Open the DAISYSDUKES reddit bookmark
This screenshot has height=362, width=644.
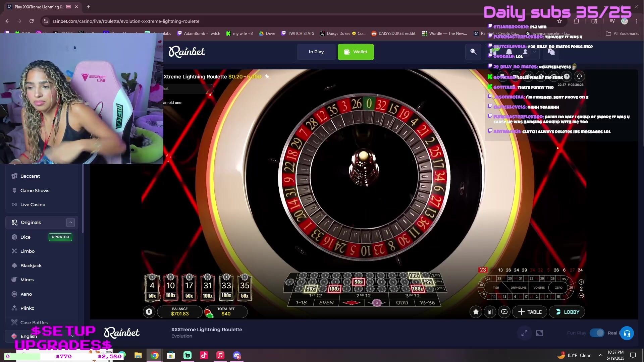(x=393, y=34)
